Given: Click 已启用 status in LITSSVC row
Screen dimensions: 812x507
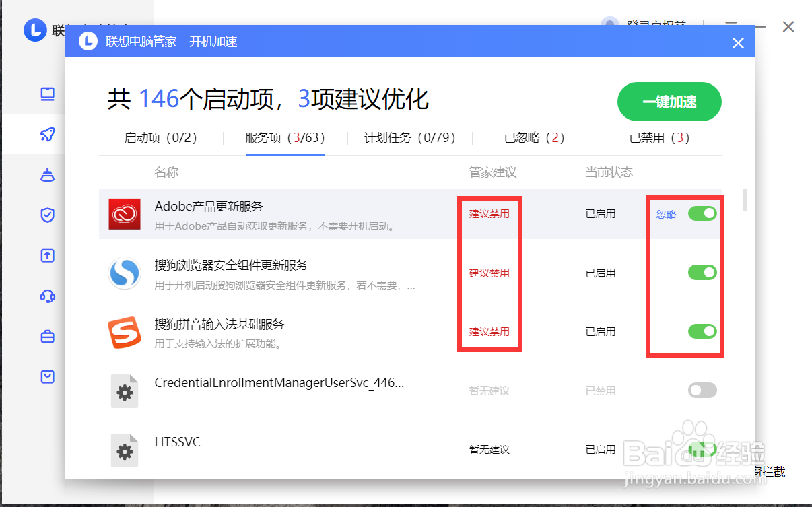Looking at the screenshot, I should point(601,450).
